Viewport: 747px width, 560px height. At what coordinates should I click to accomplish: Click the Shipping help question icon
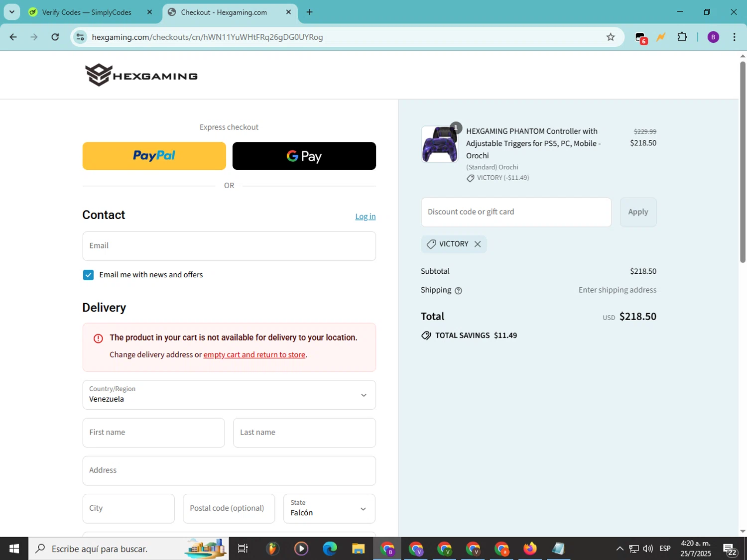(458, 291)
